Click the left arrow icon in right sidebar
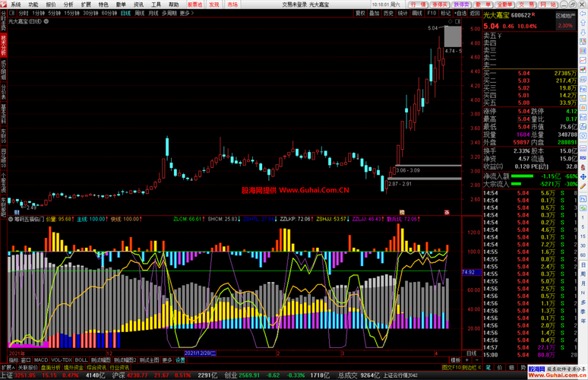 583,14
